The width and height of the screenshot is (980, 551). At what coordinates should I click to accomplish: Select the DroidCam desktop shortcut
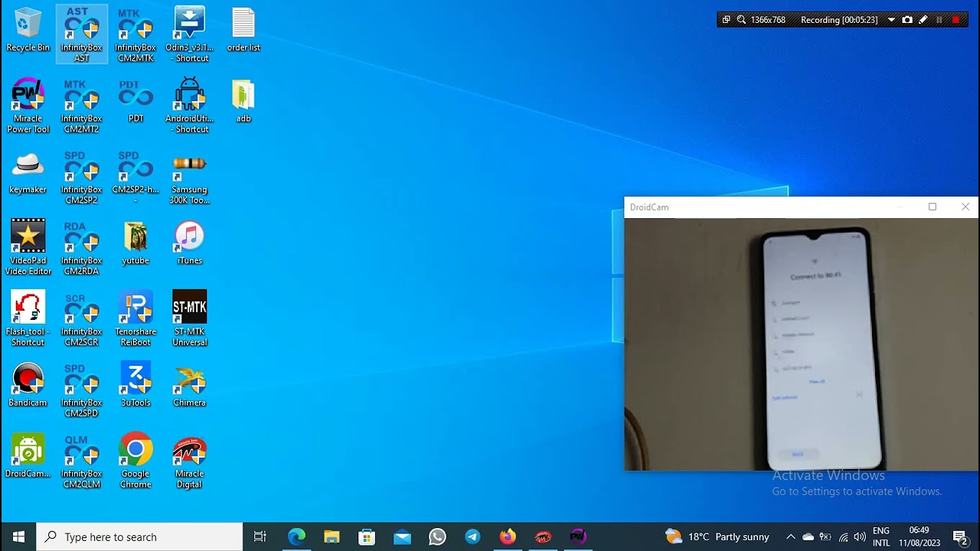(x=28, y=456)
